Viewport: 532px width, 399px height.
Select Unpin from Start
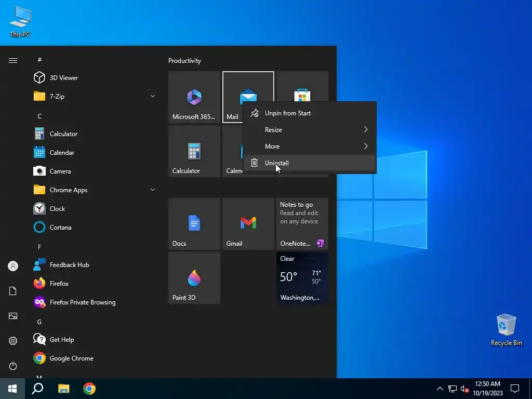310,113
